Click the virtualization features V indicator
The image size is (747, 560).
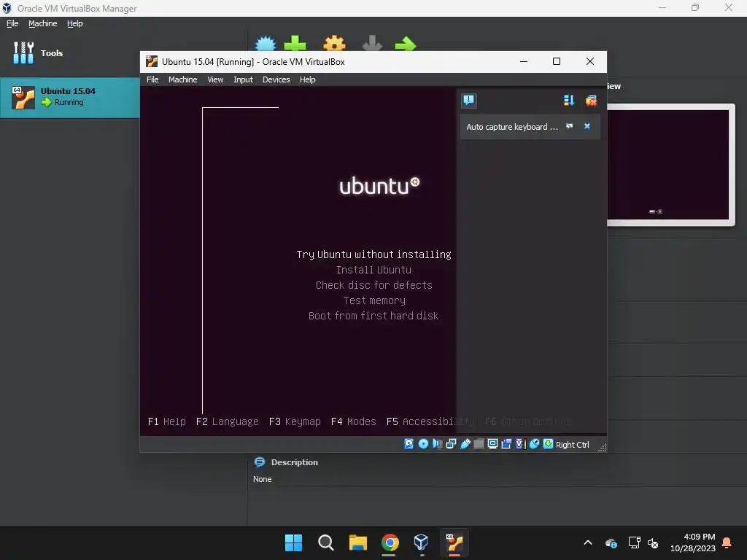pos(520,444)
